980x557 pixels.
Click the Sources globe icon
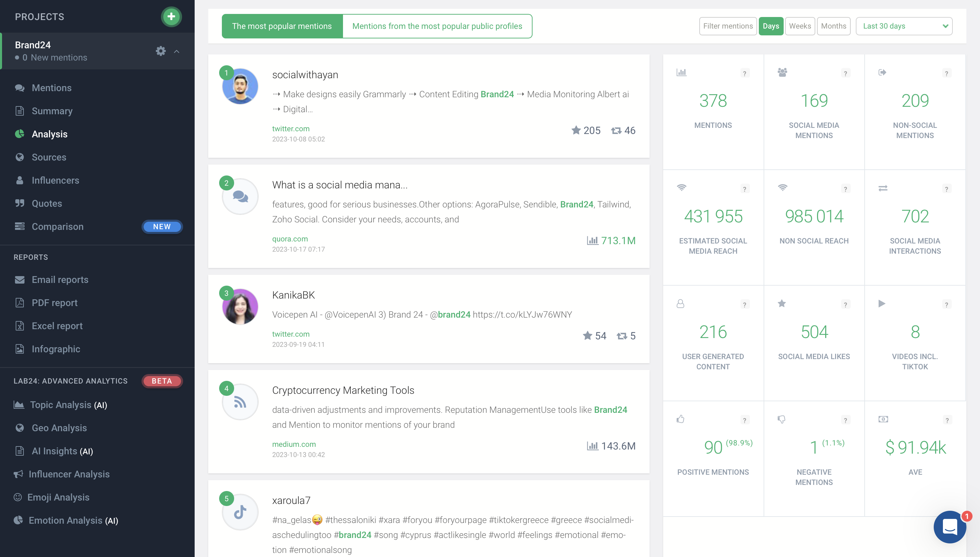click(x=19, y=157)
